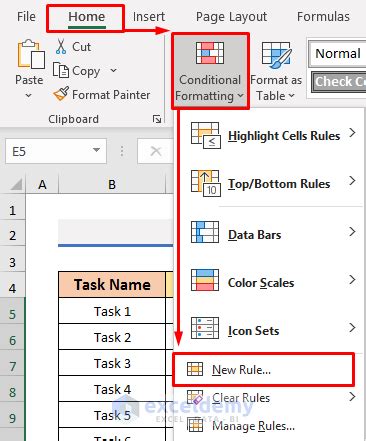Viewport: 366px width, 441px height.
Task: Expand the Data Bars submenu arrow
Action: pyautogui.click(x=352, y=231)
